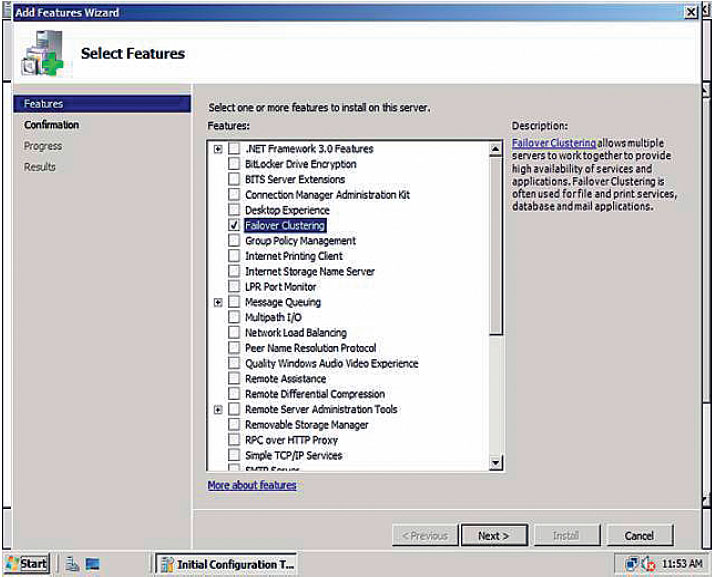Select the Features step in the sidebar

44,104
